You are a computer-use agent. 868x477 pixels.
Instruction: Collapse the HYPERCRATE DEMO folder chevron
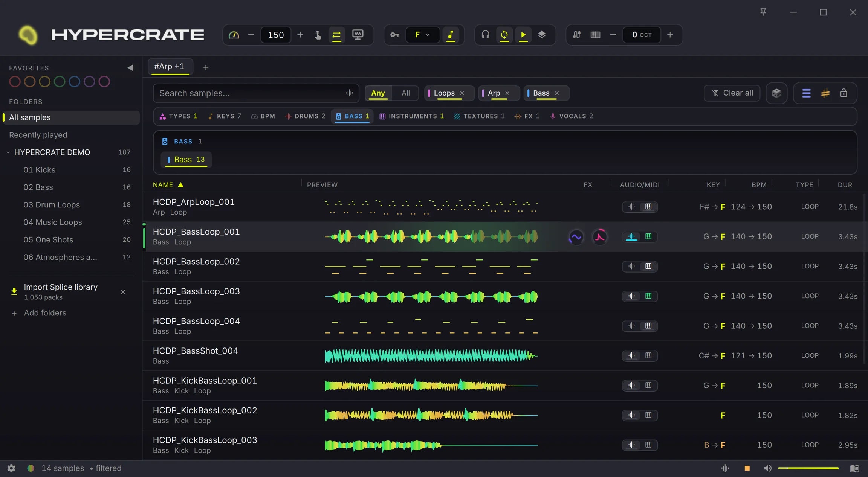8,152
